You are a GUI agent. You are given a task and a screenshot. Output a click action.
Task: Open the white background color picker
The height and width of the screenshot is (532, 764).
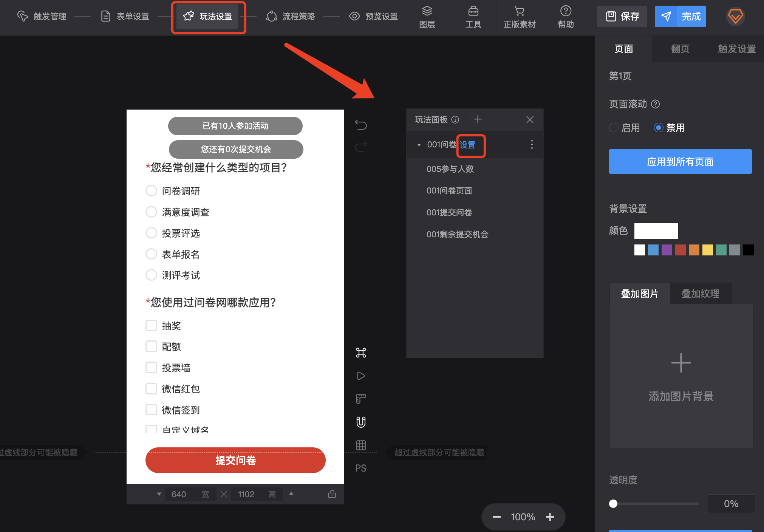pos(656,231)
